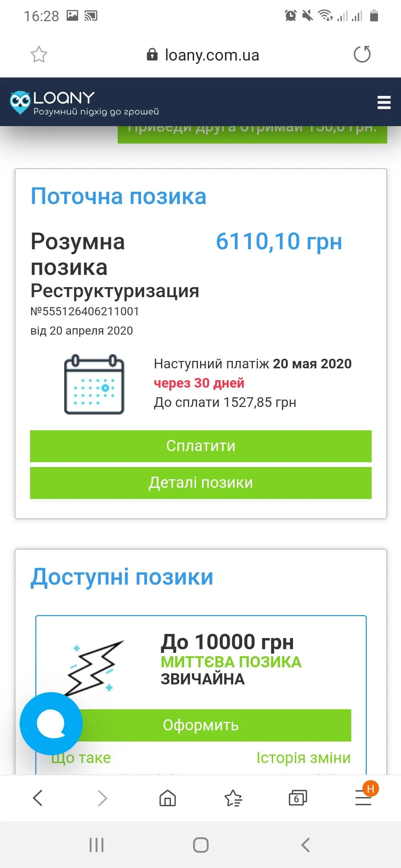Screen dimensions: 401x868
Task: Bookmark page with the star icon
Action: 39,55
